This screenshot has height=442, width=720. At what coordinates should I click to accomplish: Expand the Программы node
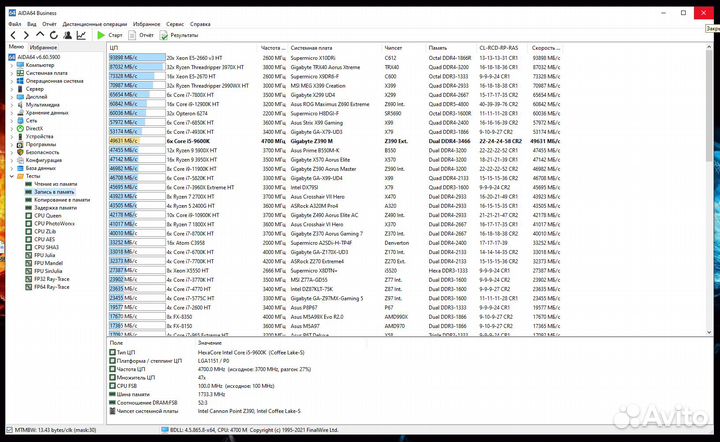point(11,144)
